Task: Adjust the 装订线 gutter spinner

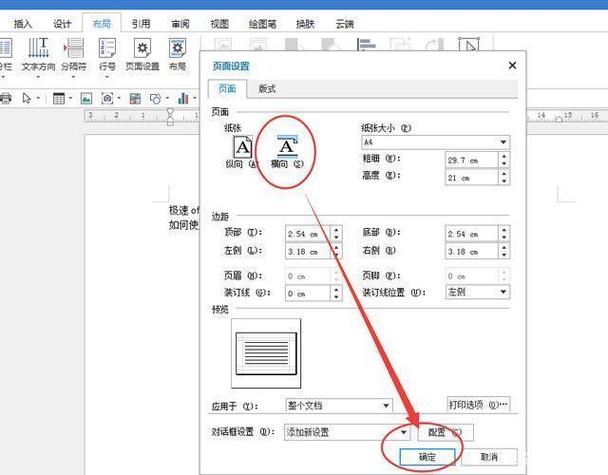Action: 336,293
